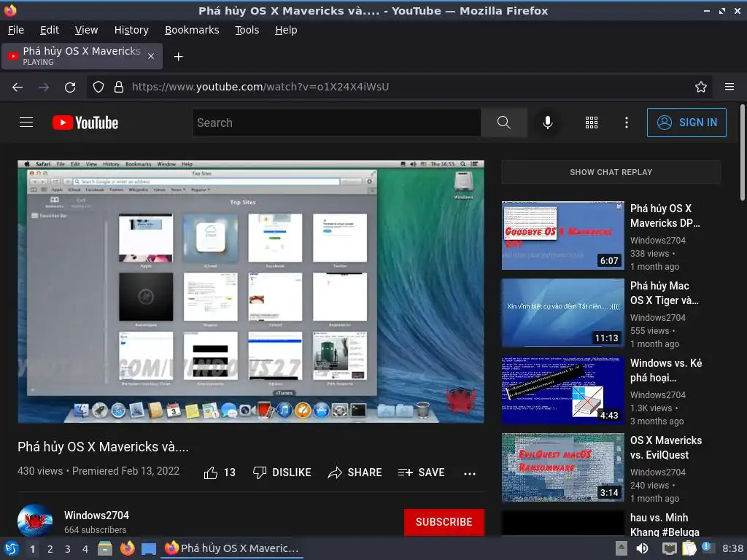The image size is (747, 560).
Task: Click the address bar URL
Action: click(x=260, y=87)
